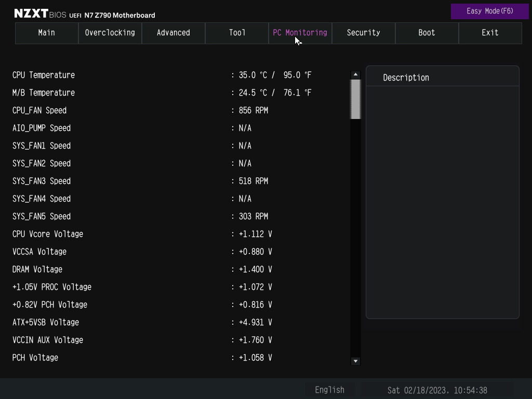532x399 pixels.
Task: Switch to the Tool tab
Action: (x=236, y=33)
